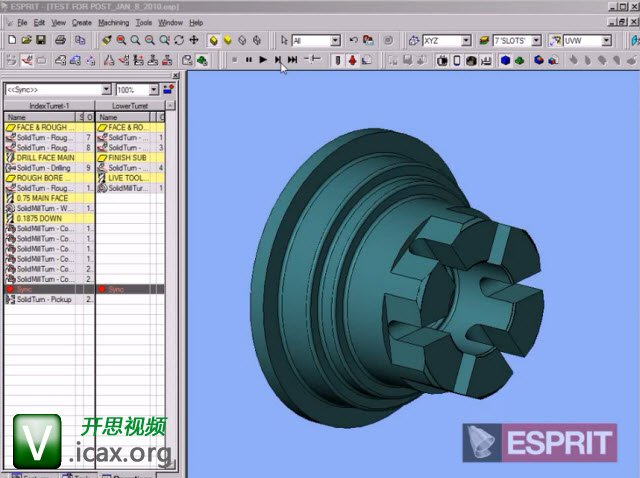Open the Machining menu
The height and width of the screenshot is (478, 640).
[x=114, y=22]
